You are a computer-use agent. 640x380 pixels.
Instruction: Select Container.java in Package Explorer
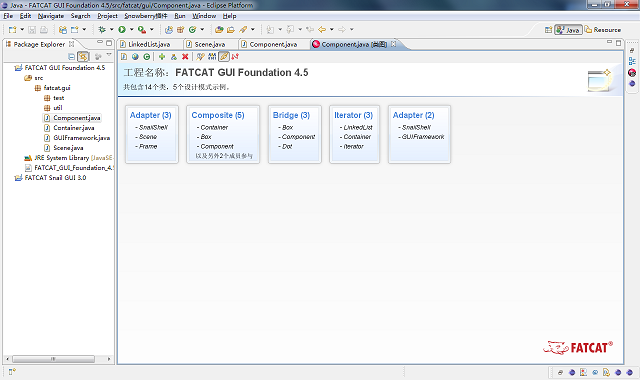(x=73, y=128)
